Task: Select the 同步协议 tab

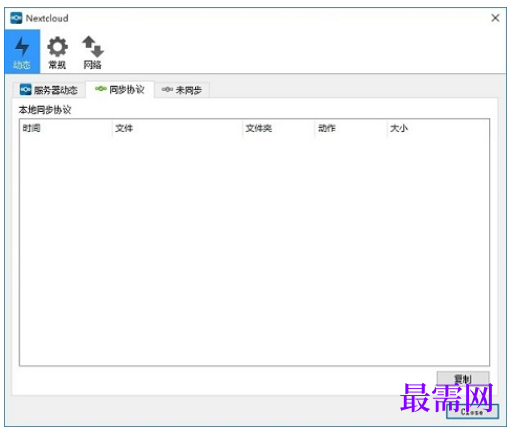Action: (x=120, y=89)
